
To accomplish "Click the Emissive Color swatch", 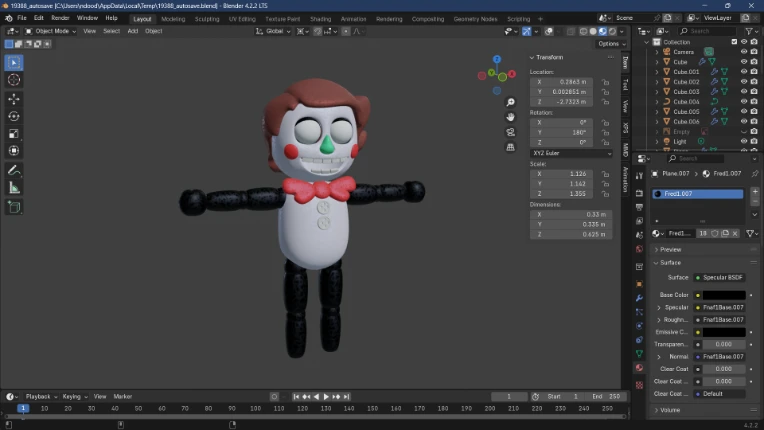I will point(724,332).
